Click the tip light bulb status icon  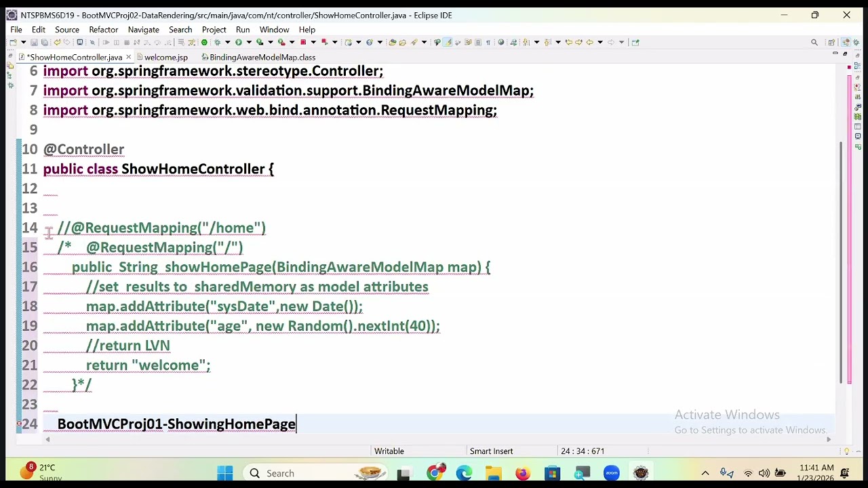[x=846, y=451]
